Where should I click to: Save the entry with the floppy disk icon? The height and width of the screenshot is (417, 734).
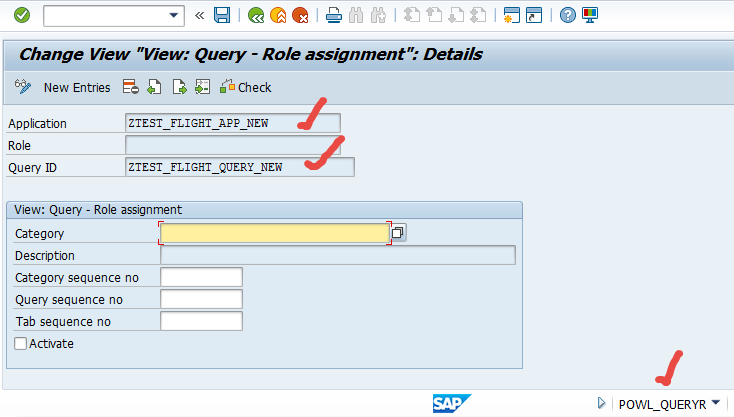(222, 15)
